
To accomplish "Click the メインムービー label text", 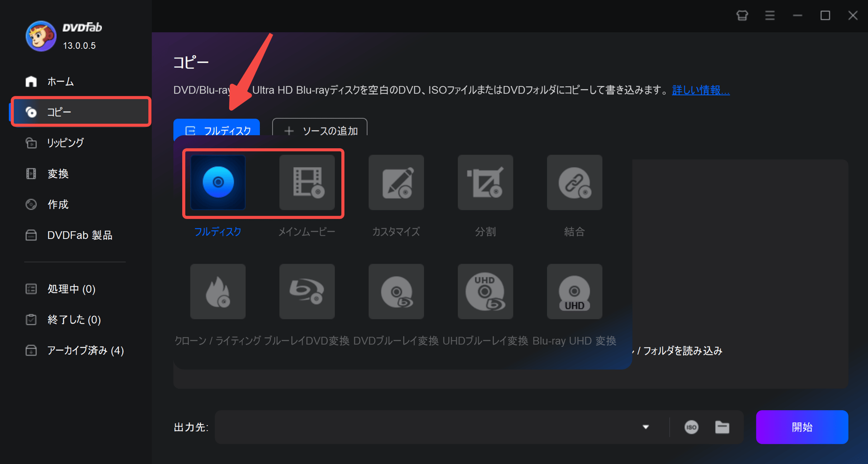I will click(307, 232).
